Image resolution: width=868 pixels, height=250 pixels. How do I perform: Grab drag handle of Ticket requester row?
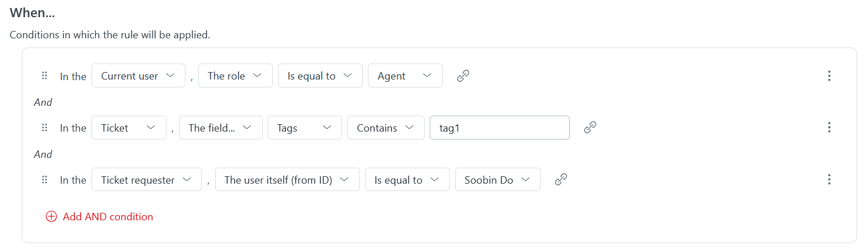(x=45, y=180)
